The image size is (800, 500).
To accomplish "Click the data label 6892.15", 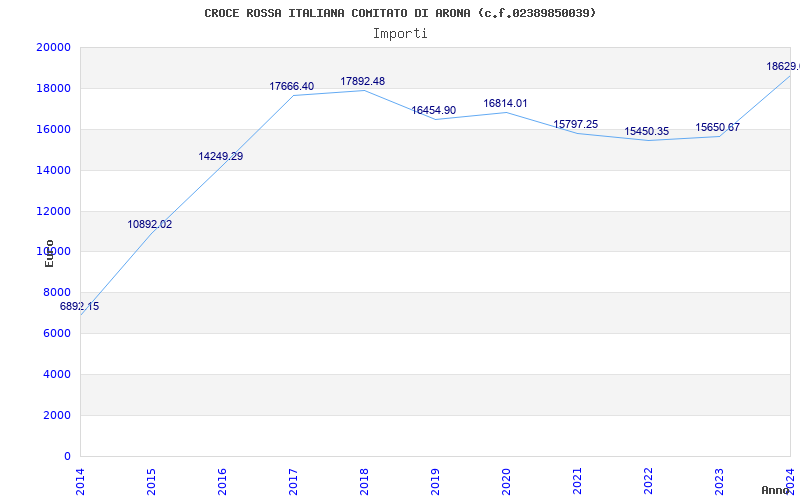I will click(80, 307).
